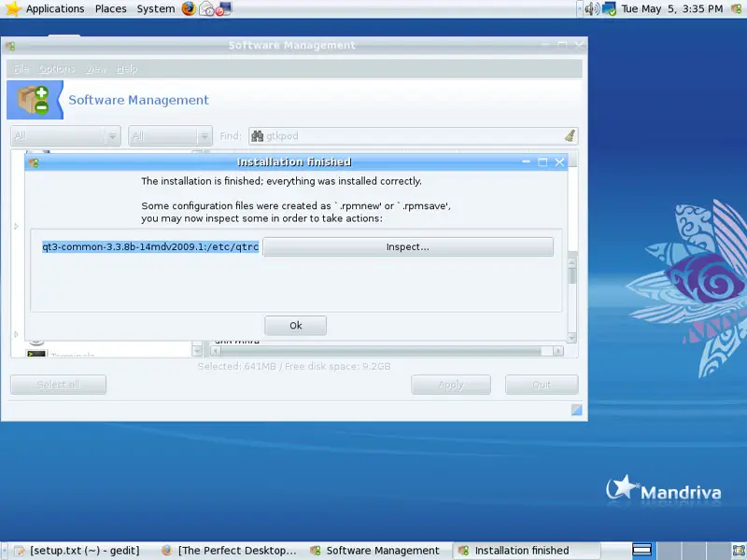Open the second All filter dropdown
747x560 pixels.
tap(170, 136)
